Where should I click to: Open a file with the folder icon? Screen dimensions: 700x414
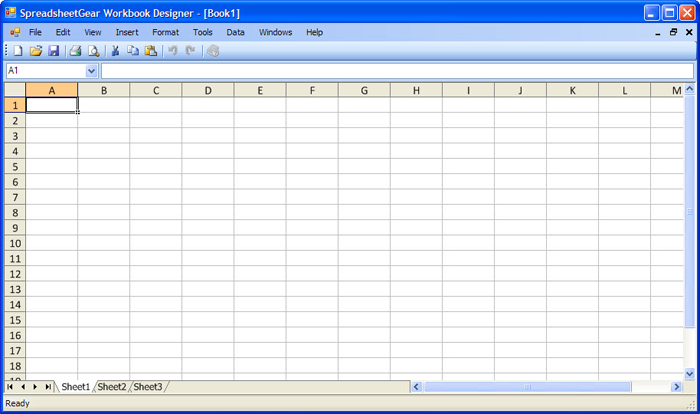[x=36, y=51]
